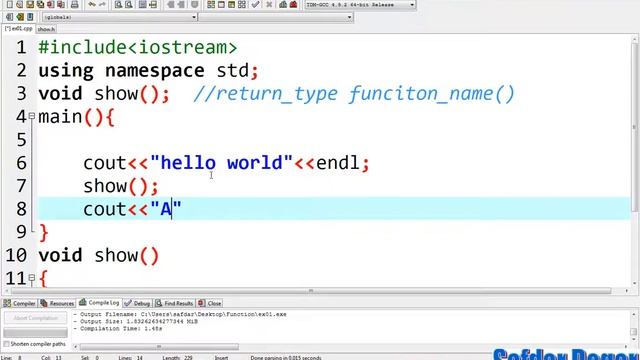The image size is (640, 360).
Task: Collapse the main() code fold on line 4
Action: coord(32,116)
